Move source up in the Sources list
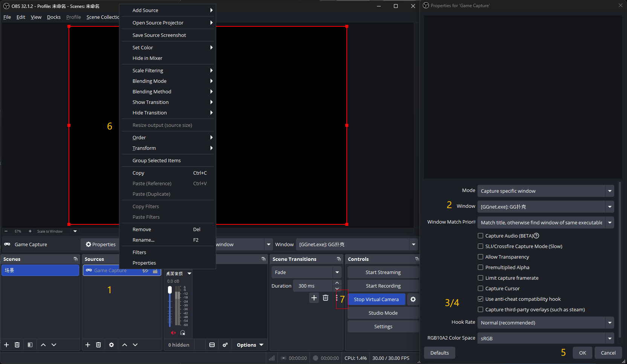Screen dimensions: 627x364 tap(125, 345)
